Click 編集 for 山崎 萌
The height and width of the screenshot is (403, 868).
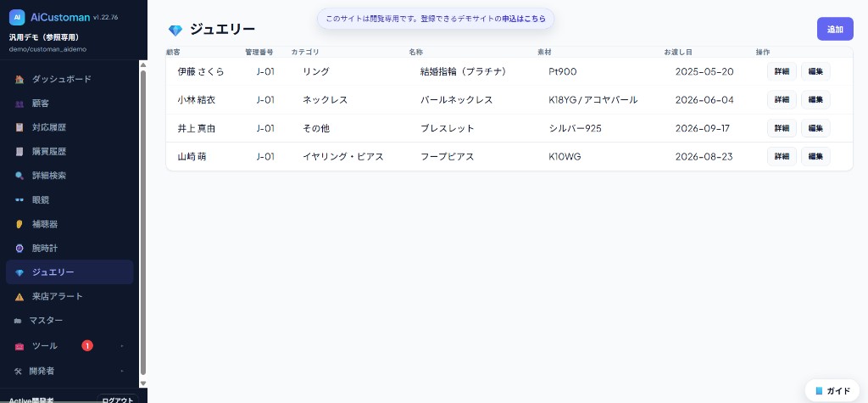tap(815, 156)
